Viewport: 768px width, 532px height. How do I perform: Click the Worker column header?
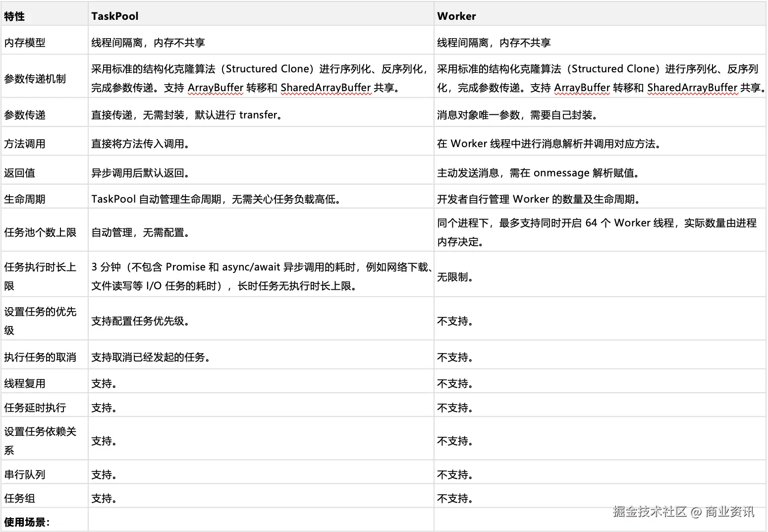tap(456, 16)
